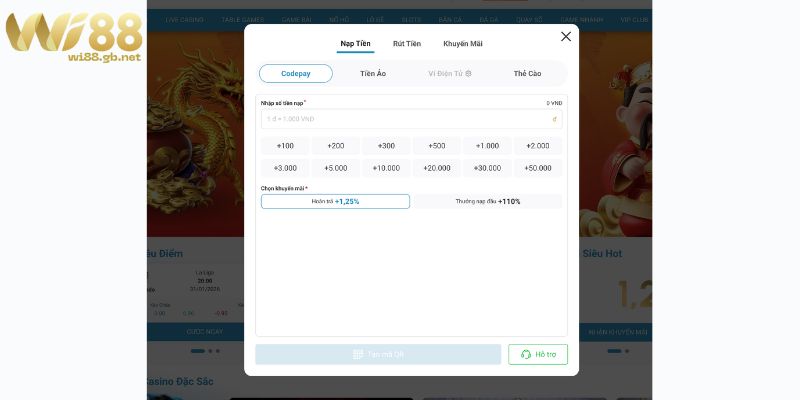Close the deposit dialog with X icon
800x400 pixels.
(565, 36)
